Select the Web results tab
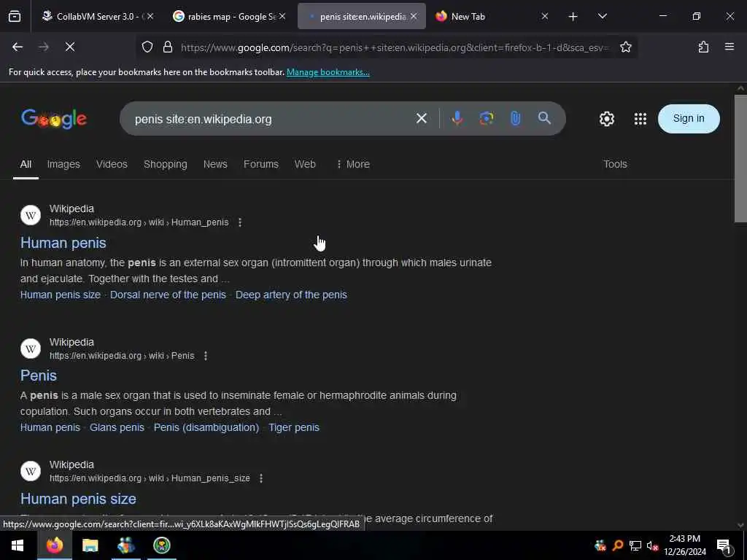This screenshot has width=747, height=560. (x=305, y=164)
